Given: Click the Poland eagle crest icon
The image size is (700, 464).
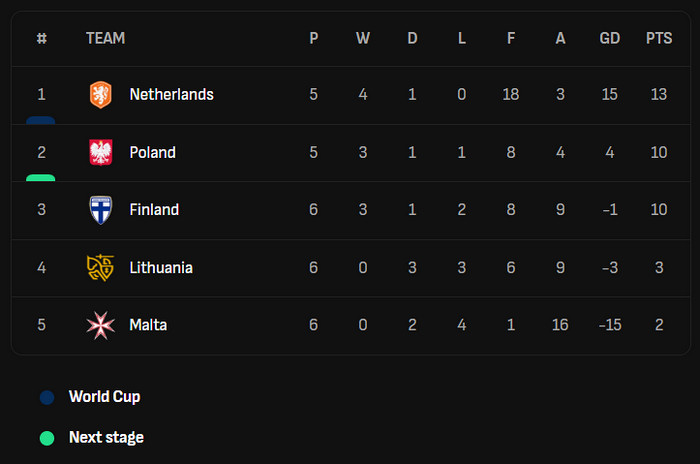Looking at the screenshot, I should tap(101, 153).
